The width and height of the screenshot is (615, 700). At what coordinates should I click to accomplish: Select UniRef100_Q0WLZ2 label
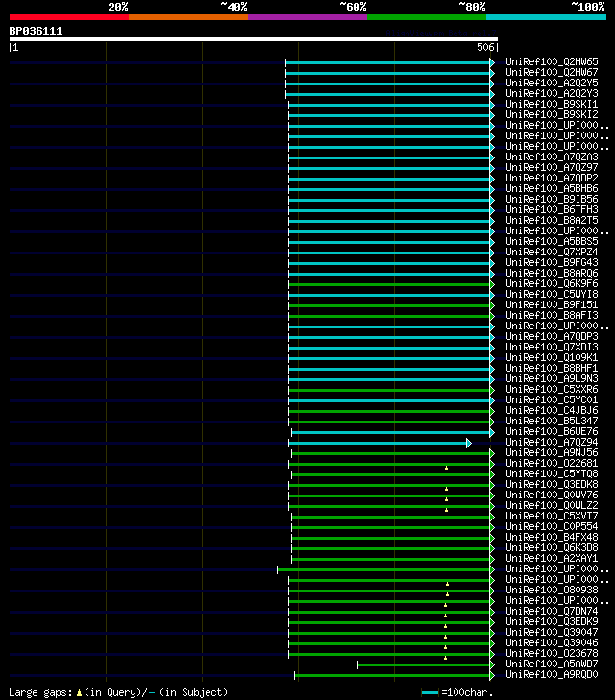click(552, 506)
